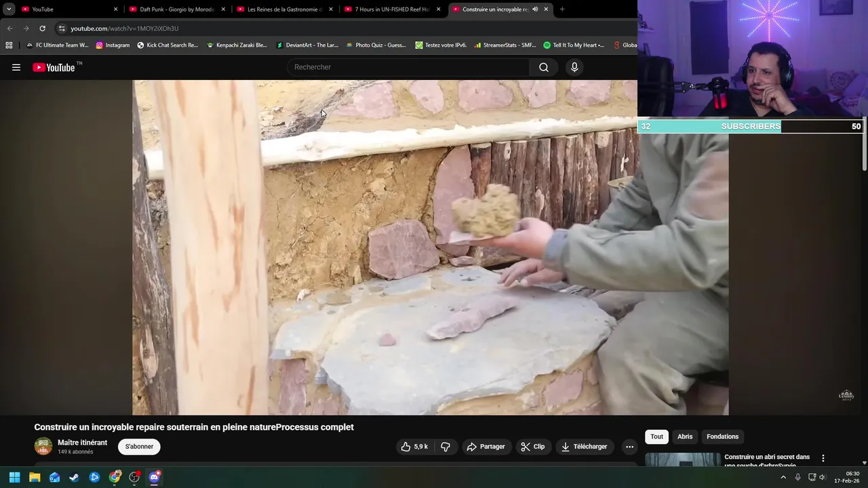Open Chrome tab search dropdown
This screenshot has height=488, width=868.
click(9, 9)
